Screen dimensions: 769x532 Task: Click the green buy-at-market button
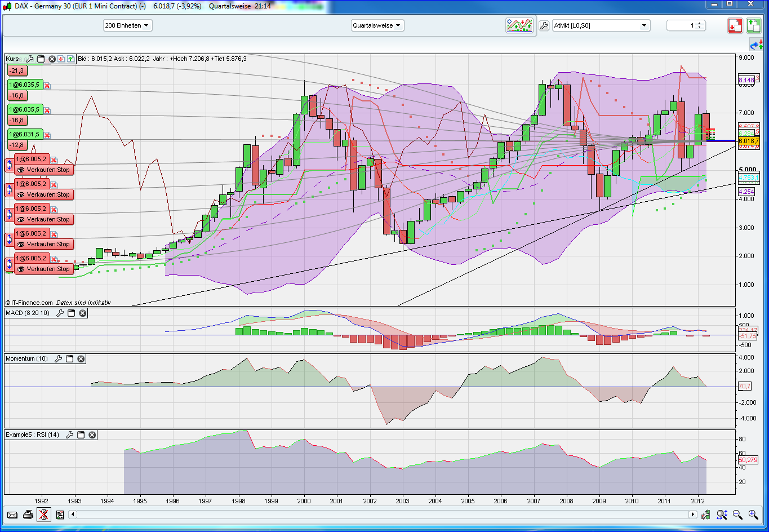pyautogui.click(x=753, y=25)
